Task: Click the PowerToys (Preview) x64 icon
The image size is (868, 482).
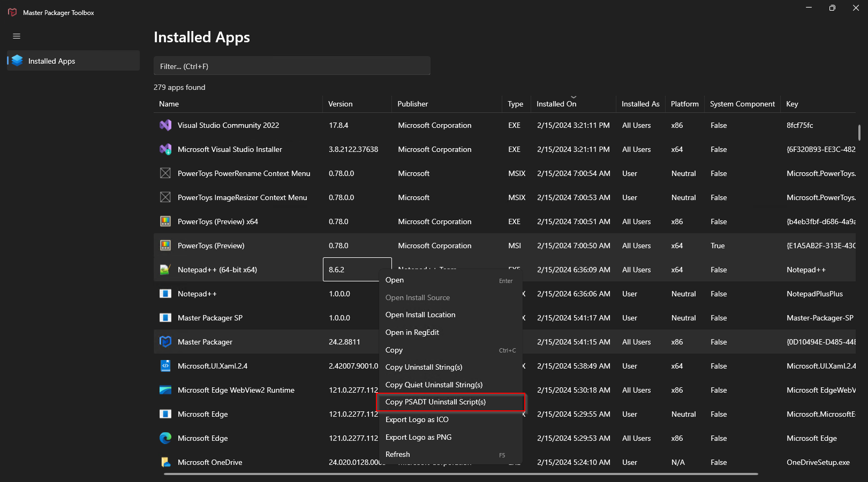Action: [165, 221]
